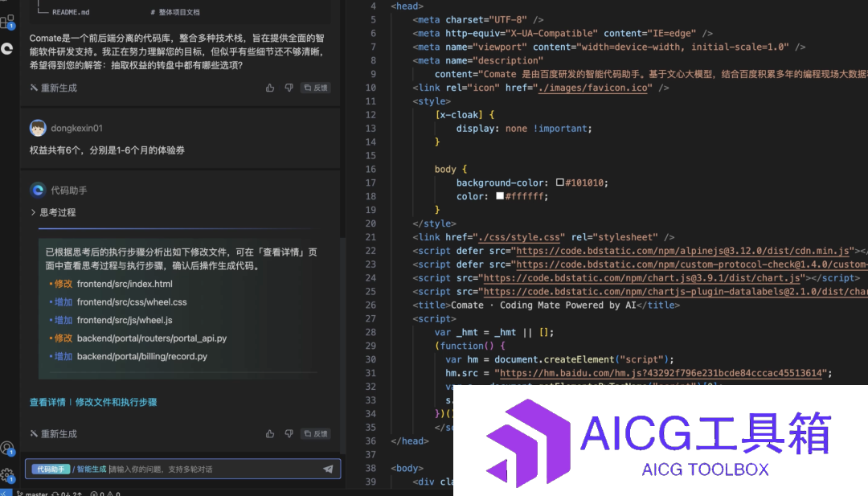Open the #ffffff color swatch
Viewport: 868px width, 496px height.
tap(500, 196)
